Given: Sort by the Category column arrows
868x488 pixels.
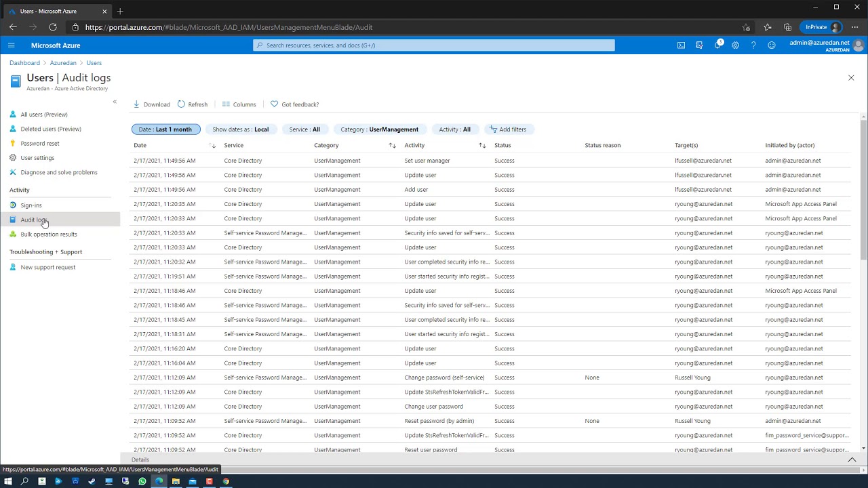Looking at the screenshot, I should pyautogui.click(x=392, y=146).
